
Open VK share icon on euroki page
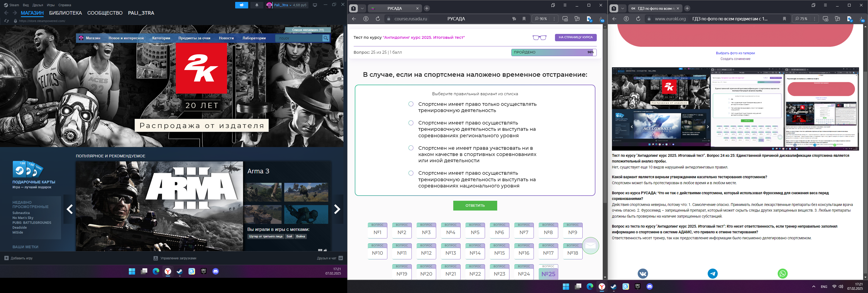click(643, 273)
